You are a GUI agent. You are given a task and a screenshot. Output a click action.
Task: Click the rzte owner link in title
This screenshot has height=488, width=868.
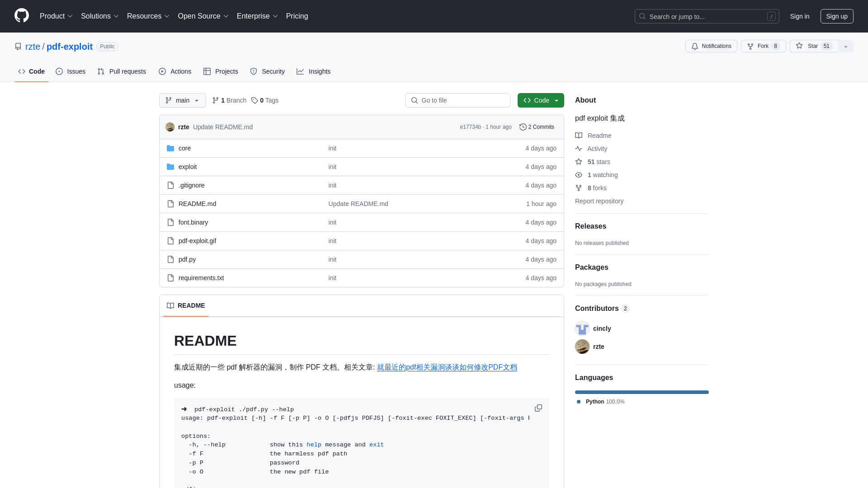[x=33, y=47]
